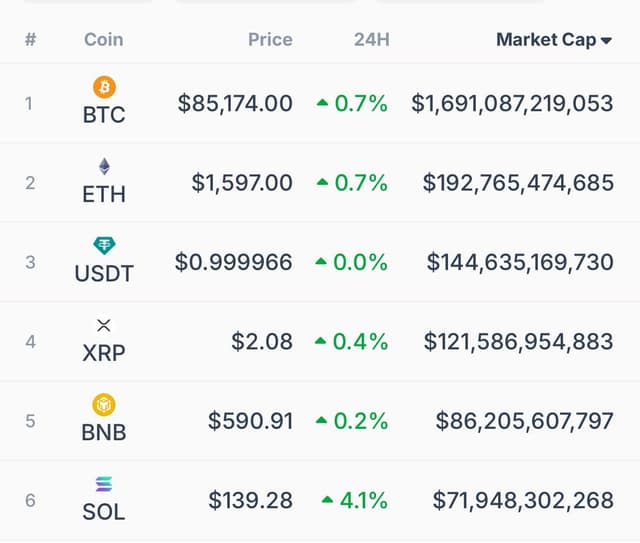Click the Ethereum diamond logo icon
Viewport: 640px width, 543px height.
coord(104,166)
